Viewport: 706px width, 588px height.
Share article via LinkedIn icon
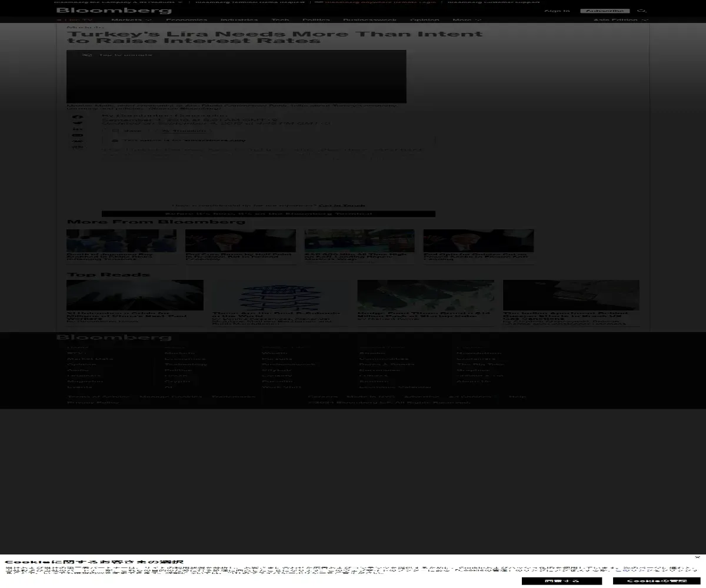tap(78, 129)
